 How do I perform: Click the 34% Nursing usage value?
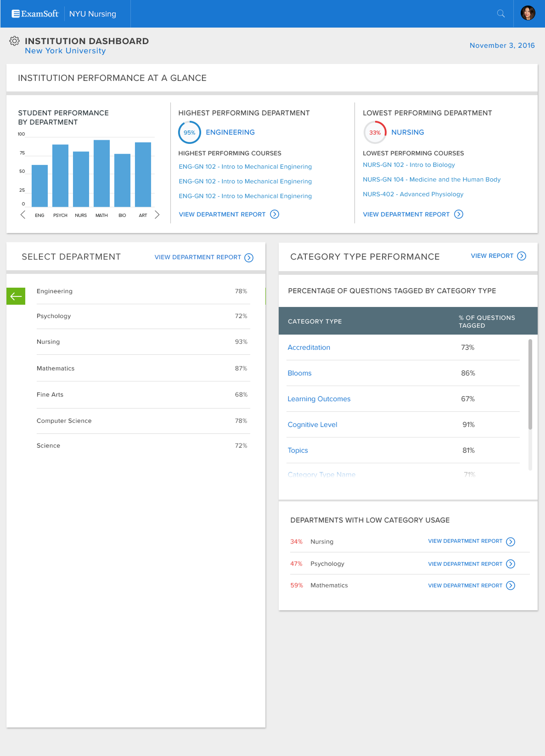point(296,542)
